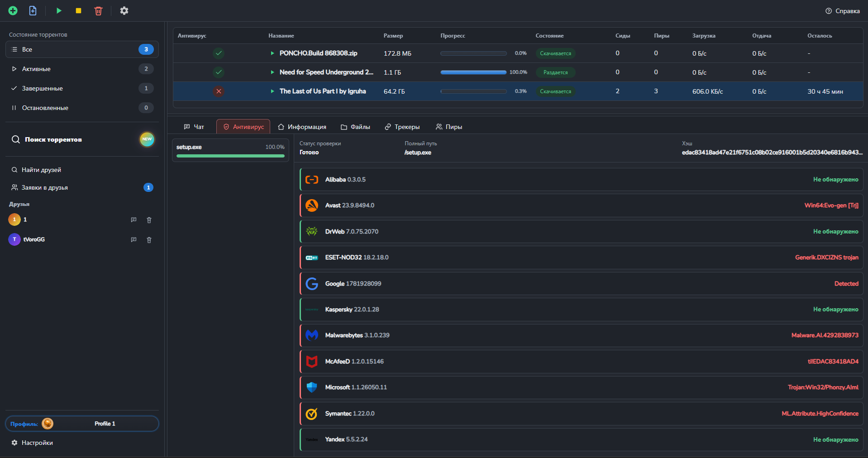The height and width of the screenshot is (458, 868).
Task: Switch to the Файлы tab
Action: (x=355, y=127)
